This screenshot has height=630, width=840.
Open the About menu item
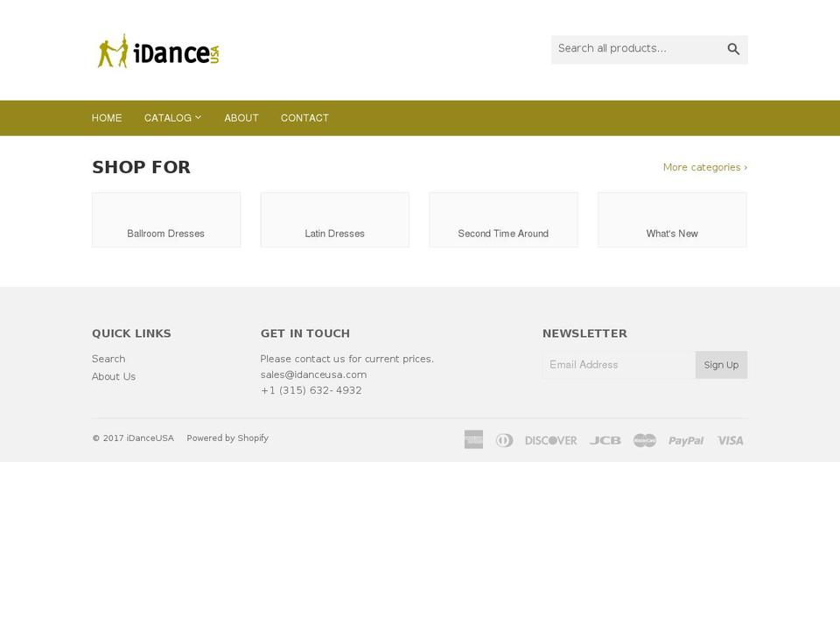coord(241,118)
